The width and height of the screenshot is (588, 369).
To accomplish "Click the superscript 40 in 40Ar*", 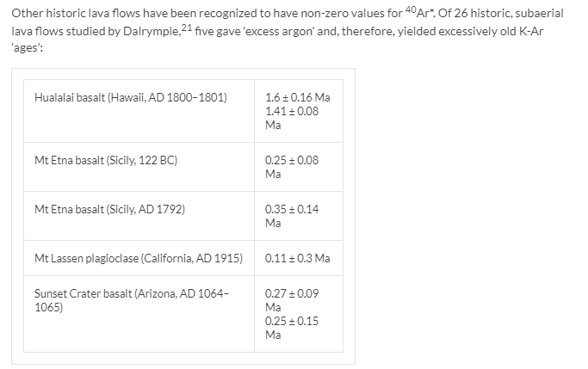I will pyautogui.click(x=411, y=9).
